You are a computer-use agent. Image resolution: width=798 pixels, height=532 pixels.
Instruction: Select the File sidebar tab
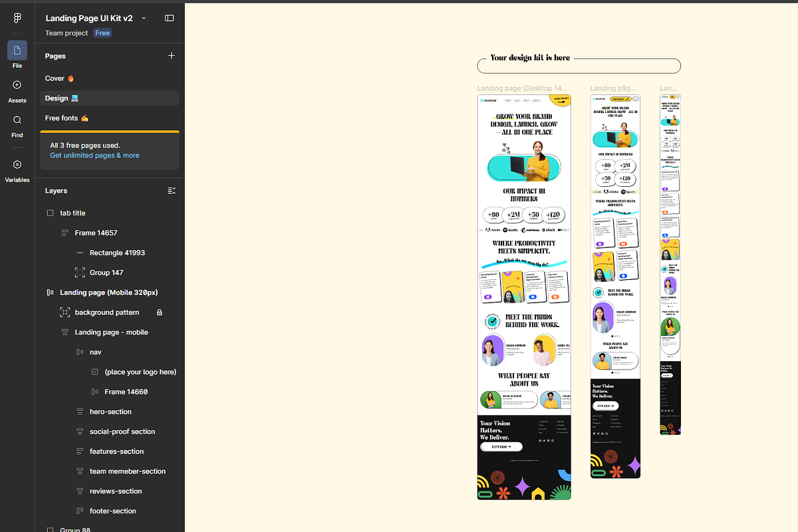(x=17, y=55)
